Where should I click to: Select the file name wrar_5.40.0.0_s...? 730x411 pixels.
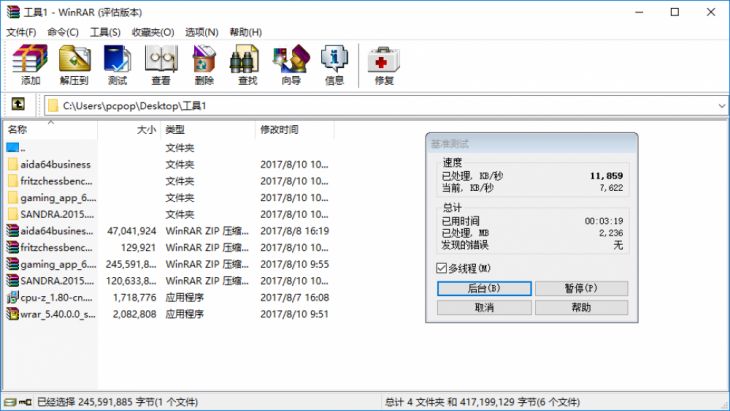[58, 314]
